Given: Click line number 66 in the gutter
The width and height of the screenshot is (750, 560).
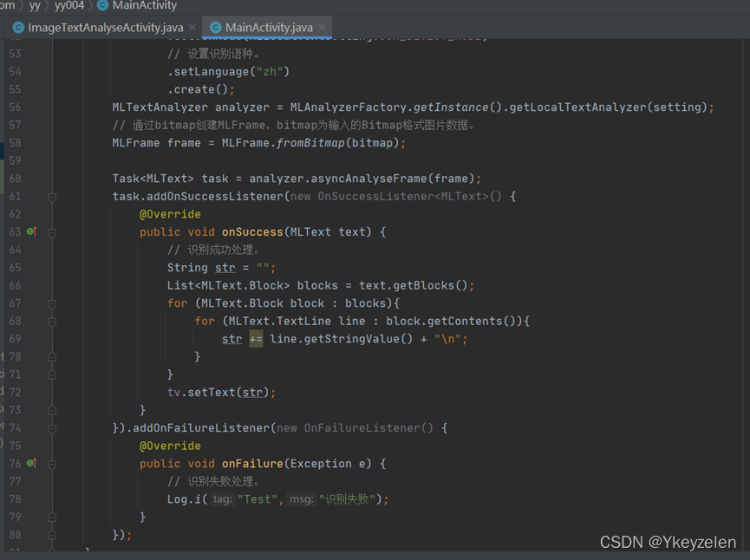Looking at the screenshot, I should (x=15, y=285).
